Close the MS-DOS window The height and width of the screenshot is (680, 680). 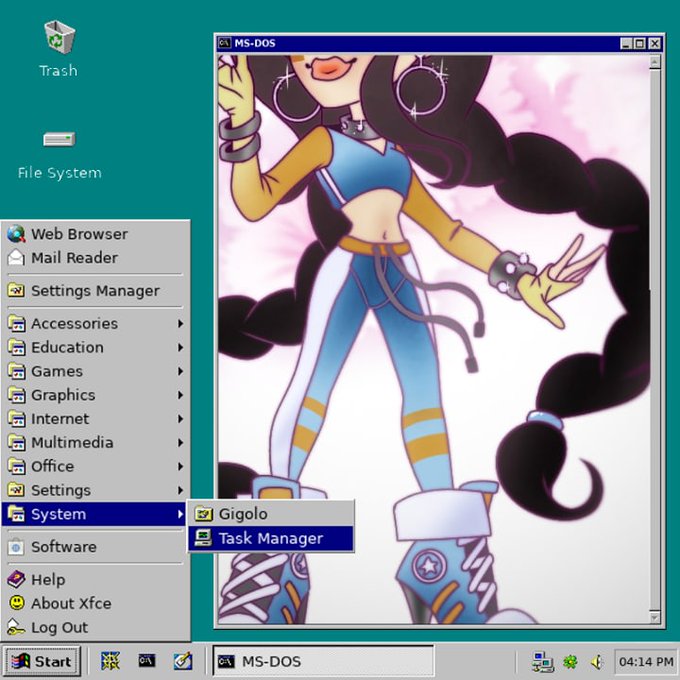coord(654,43)
